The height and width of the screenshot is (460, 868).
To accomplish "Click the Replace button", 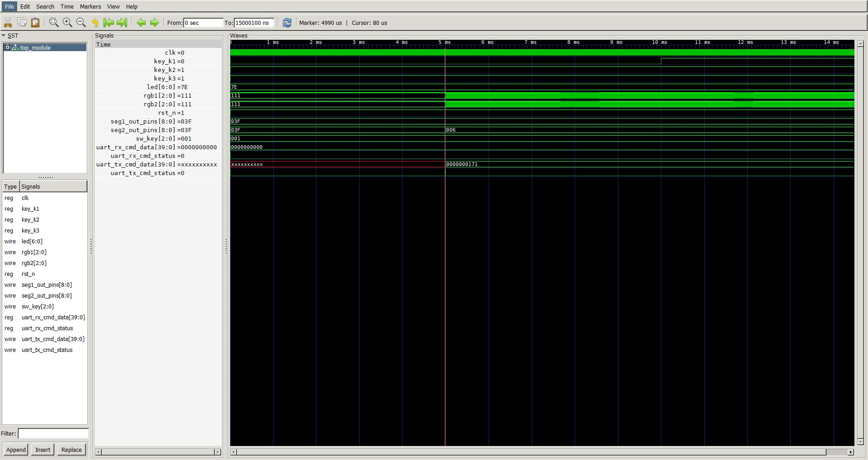I will 71,450.
